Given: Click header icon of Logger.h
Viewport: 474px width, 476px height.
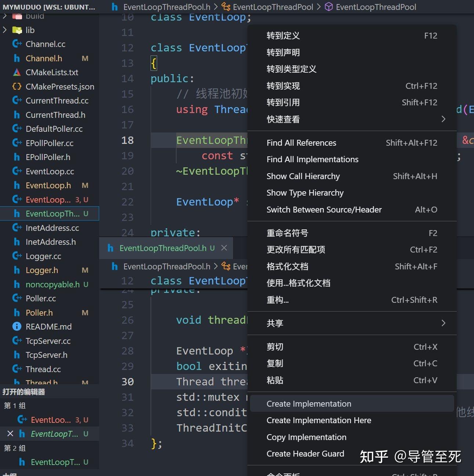Looking at the screenshot, I should pos(17,270).
